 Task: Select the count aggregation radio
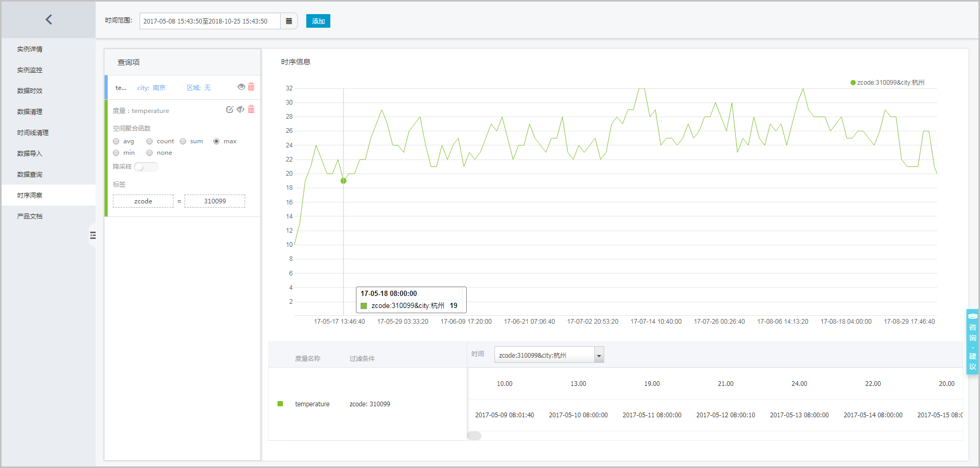pos(149,141)
